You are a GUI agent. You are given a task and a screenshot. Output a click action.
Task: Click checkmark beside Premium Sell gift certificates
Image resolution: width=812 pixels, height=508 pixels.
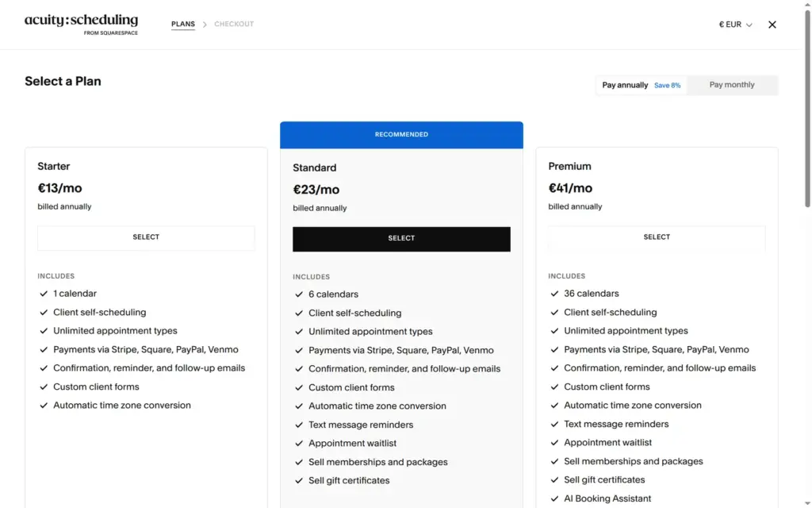click(x=554, y=480)
